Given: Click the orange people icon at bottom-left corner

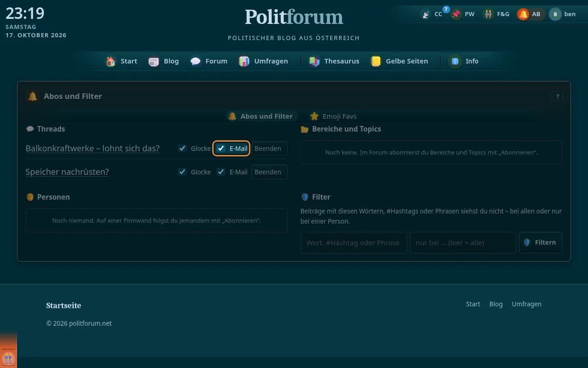Looking at the screenshot, I should (8, 358).
